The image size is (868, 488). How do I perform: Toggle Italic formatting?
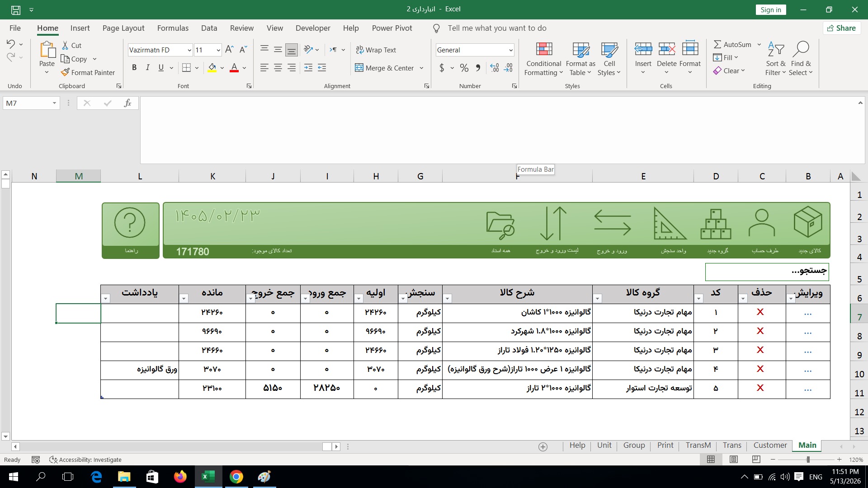pyautogui.click(x=147, y=68)
